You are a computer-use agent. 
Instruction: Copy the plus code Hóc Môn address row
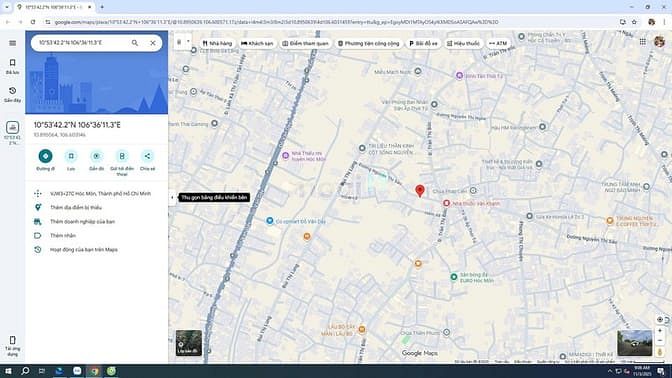(96, 194)
